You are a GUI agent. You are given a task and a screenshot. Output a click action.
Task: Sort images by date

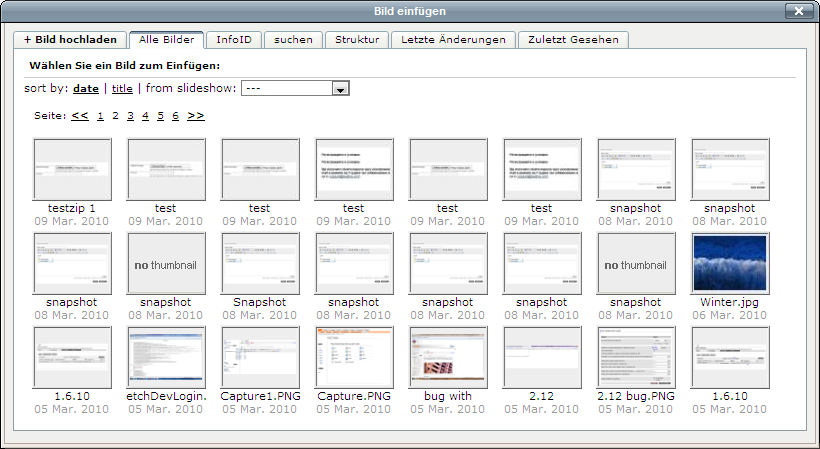(x=86, y=89)
